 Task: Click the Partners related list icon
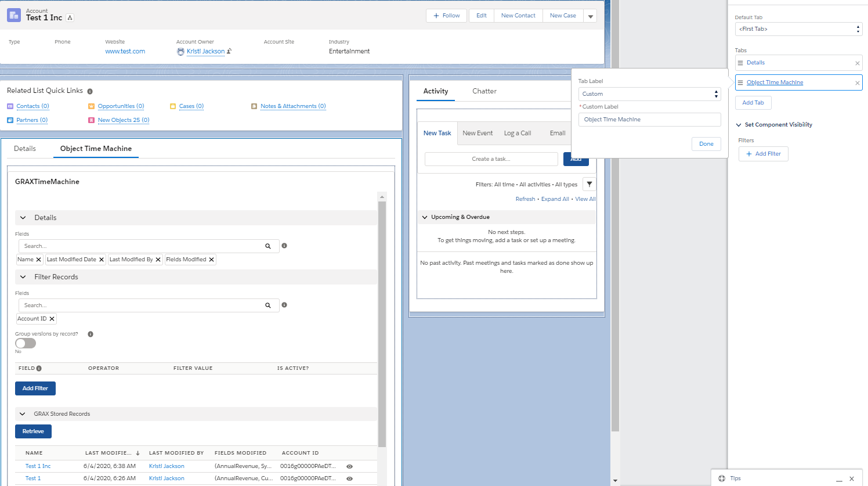pos(10,120)
